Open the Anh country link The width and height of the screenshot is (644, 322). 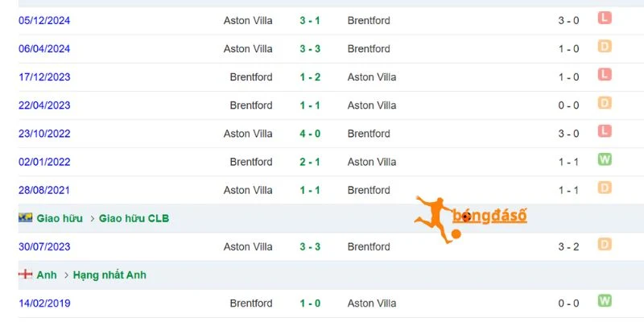pyautogui.click(x=47, y=275)
